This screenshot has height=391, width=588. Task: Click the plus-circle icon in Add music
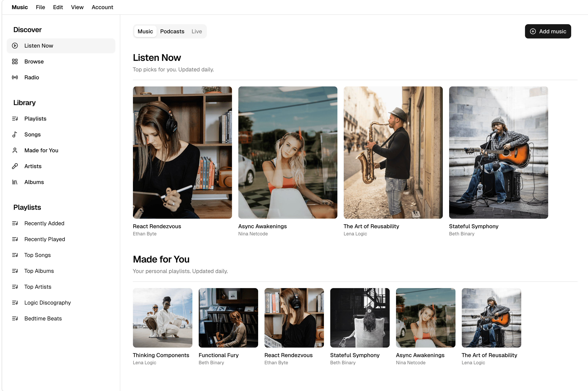(533, 31)
